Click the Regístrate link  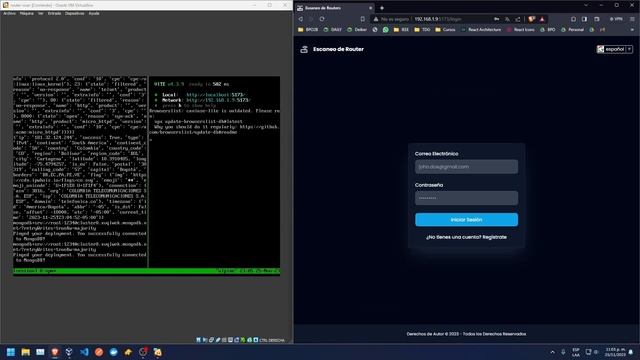pyautogui.click(x=494, y=237)
